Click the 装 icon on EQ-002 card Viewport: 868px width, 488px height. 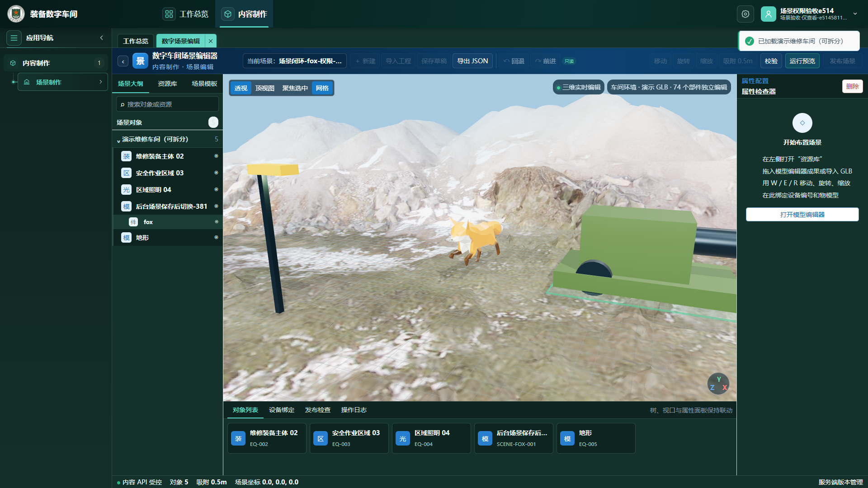[238, 439]
